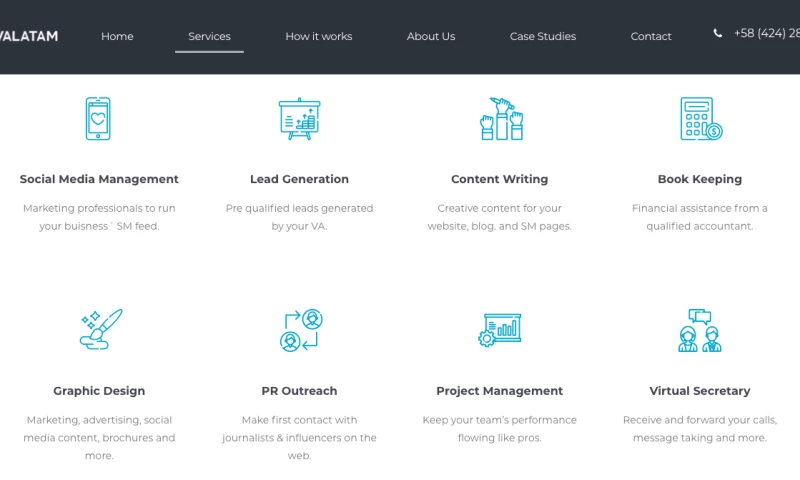Screen dimensions: 800x480
Task: Click the PR Outreach heading
Action: [299, 391]
